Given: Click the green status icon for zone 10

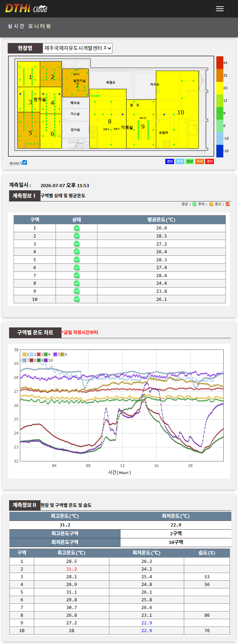Looking at the screenshot, I should click(x=77, y=299).
